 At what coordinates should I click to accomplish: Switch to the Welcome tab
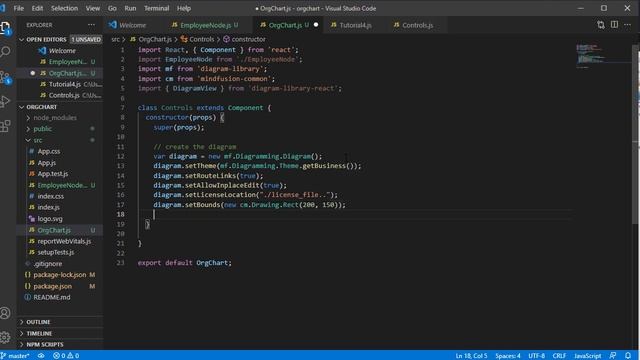(x=132, y=25)
